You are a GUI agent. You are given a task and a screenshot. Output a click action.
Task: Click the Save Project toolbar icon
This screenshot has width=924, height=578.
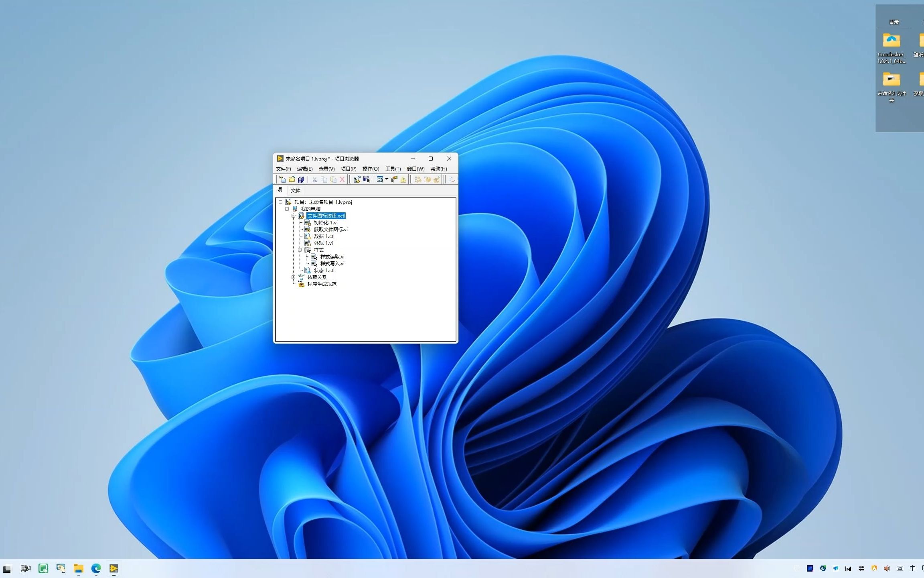pos(366,179)
